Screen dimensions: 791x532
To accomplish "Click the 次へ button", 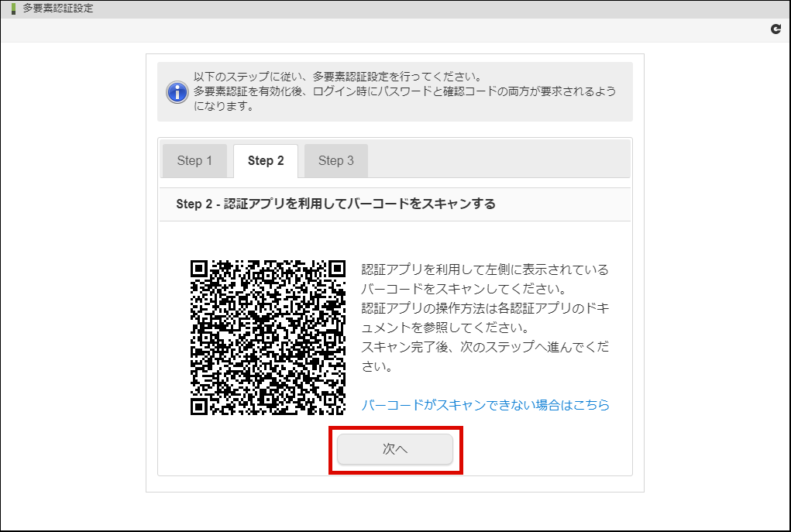I will tap(395, 449).
